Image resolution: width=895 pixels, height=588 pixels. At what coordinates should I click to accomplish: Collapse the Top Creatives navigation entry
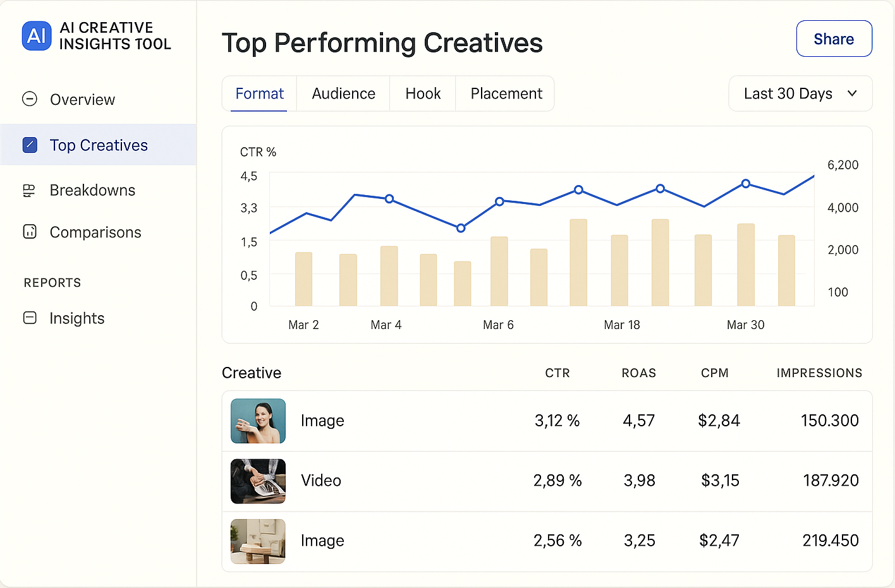(99, 145)
